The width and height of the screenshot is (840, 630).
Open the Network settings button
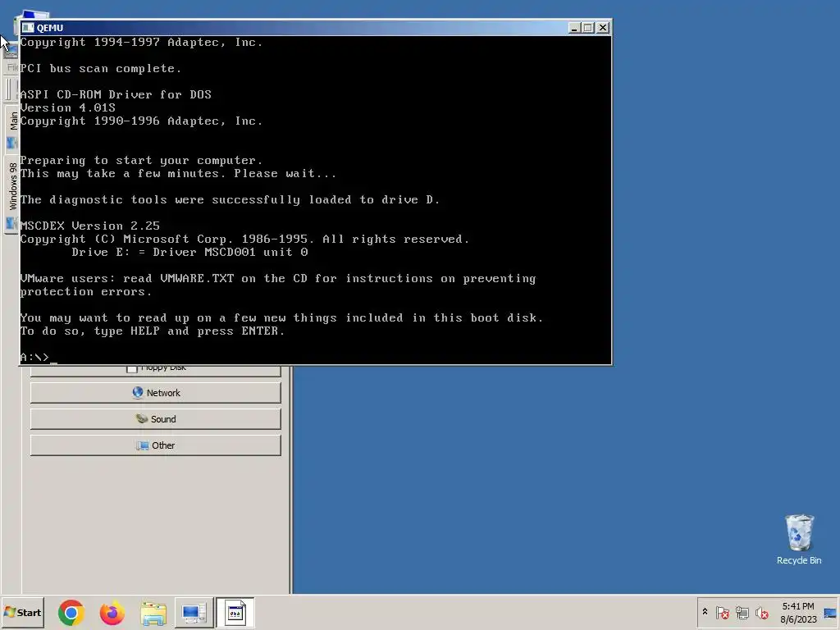155,393
